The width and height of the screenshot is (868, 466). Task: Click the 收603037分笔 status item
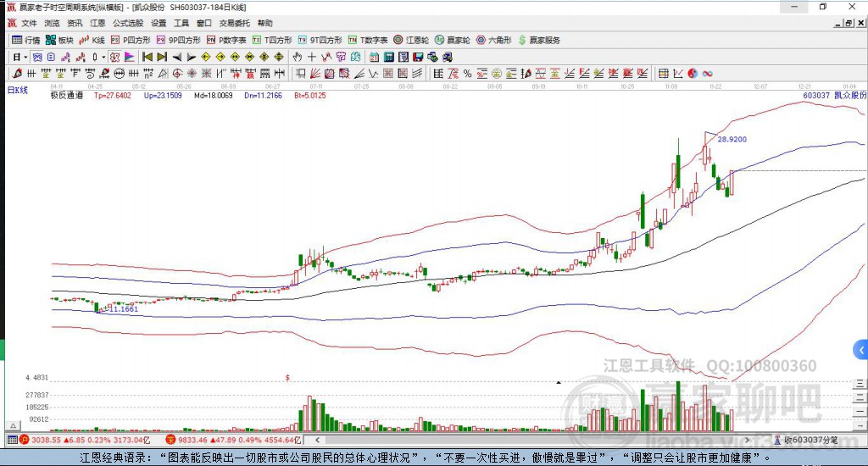tap(806, 440)
